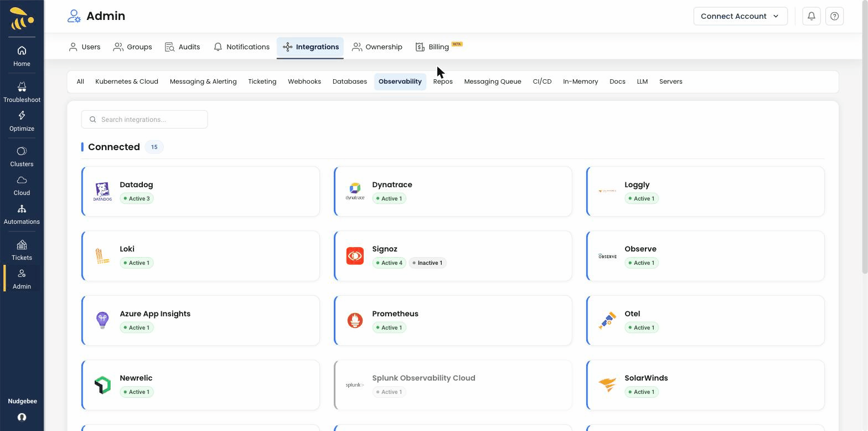Open the Splunk Observability Cloud card

pyautogui.click(x=453, y=385)
